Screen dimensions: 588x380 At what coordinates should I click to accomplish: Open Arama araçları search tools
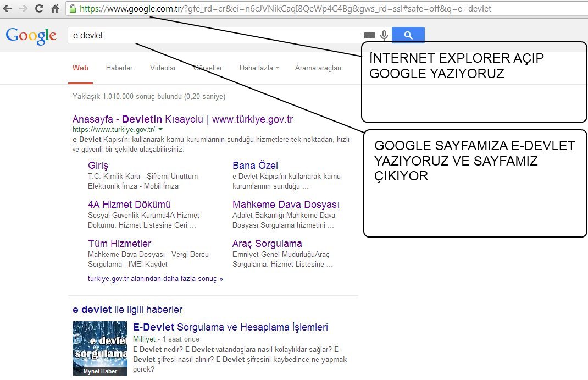318,68
